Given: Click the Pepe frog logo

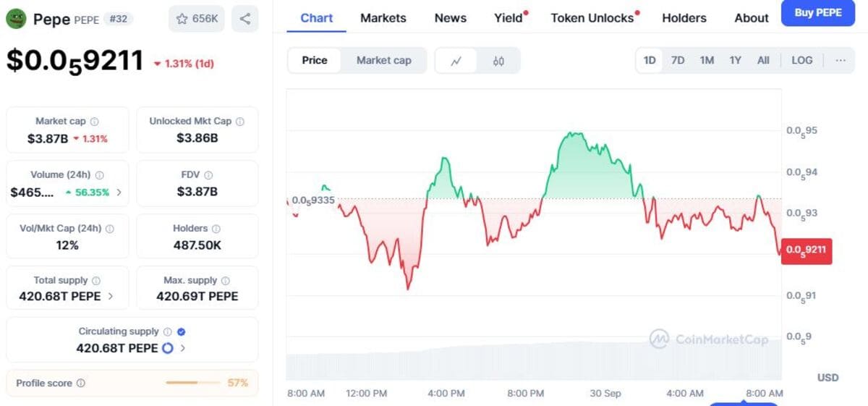Looking at the screenshot, I should coord(16,19).
